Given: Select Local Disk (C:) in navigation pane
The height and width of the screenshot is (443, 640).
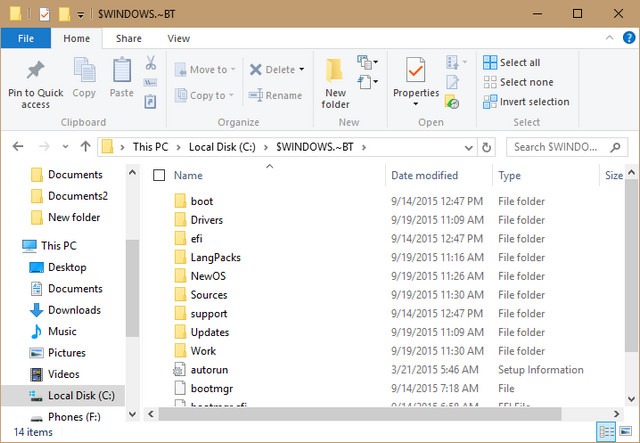Looking at the screenshot, I should 63,395.
